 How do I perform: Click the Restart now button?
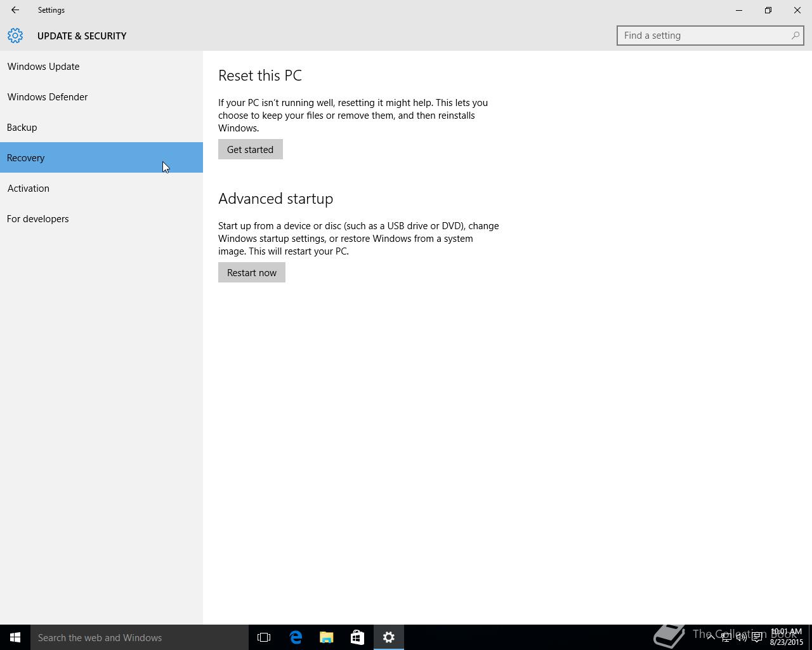tap(252, 272)
